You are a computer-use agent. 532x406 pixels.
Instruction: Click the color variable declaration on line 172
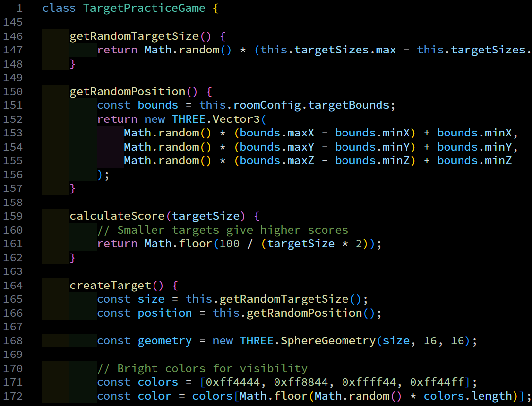154,396
